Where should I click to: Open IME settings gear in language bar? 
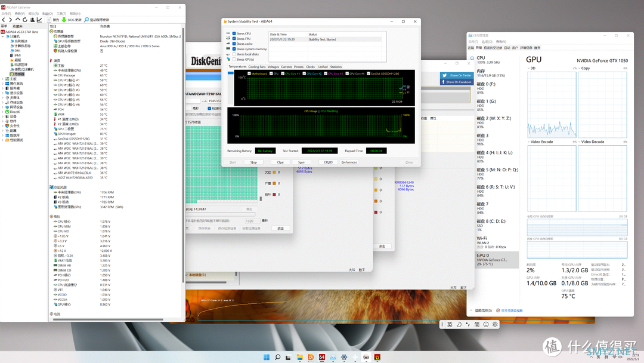pos(495,324)
